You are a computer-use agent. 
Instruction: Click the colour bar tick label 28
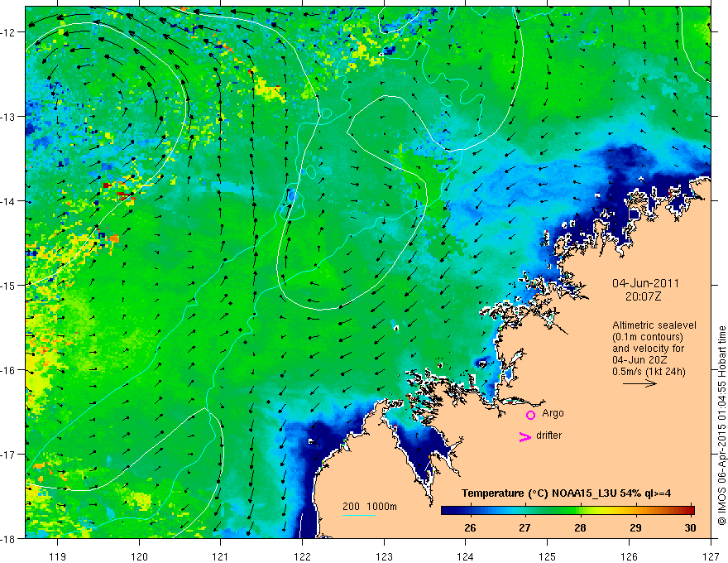(x=580, y=527)
